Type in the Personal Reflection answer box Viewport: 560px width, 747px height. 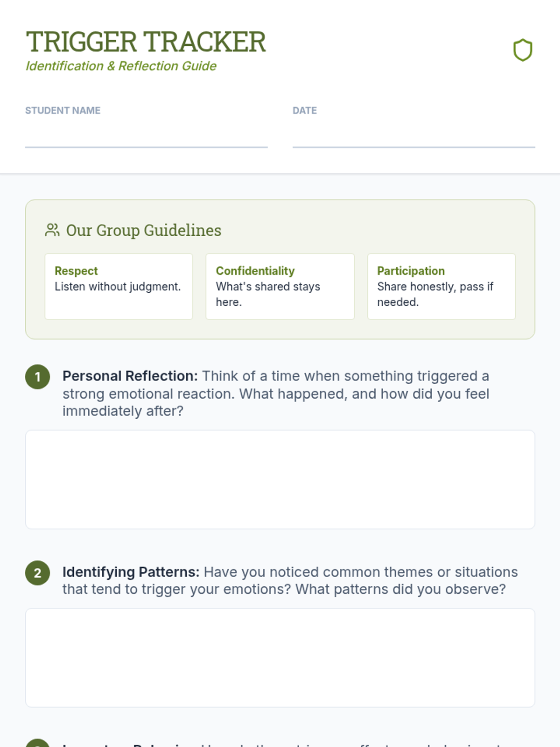280,479
